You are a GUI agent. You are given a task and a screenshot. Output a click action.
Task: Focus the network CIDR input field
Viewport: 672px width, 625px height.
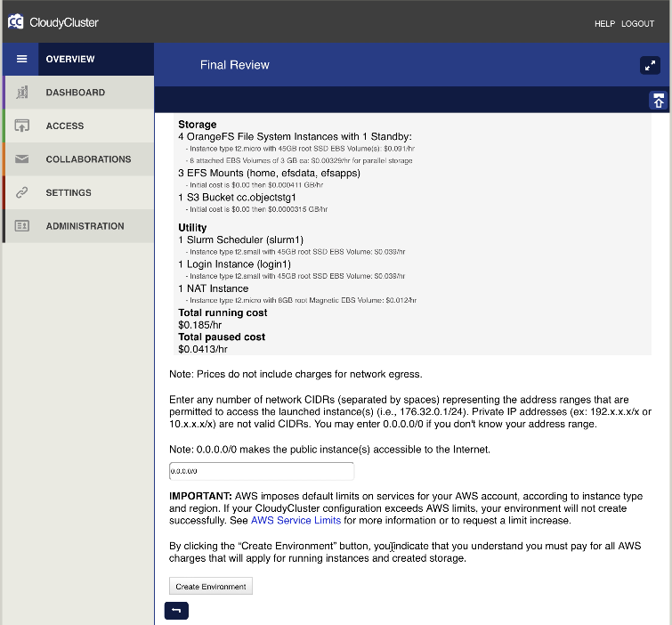pos(262,471)
